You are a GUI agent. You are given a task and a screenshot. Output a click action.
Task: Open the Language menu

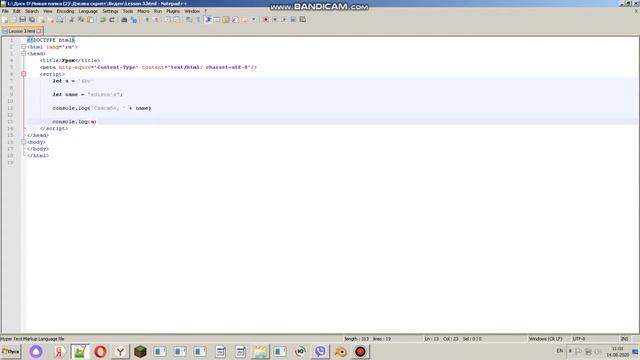(x=88, y=11)
